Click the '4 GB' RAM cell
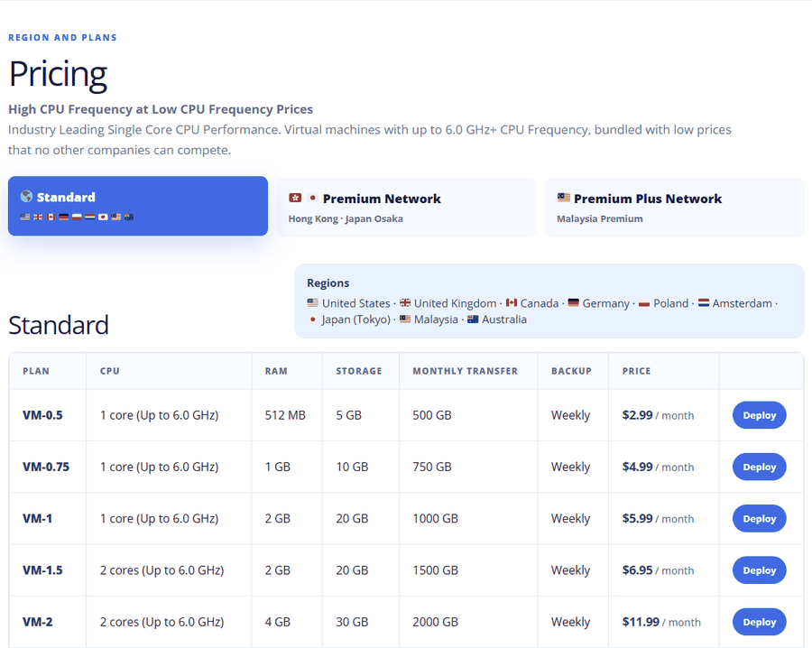Screen dimensions: 812x648 (x=278, y=622)
